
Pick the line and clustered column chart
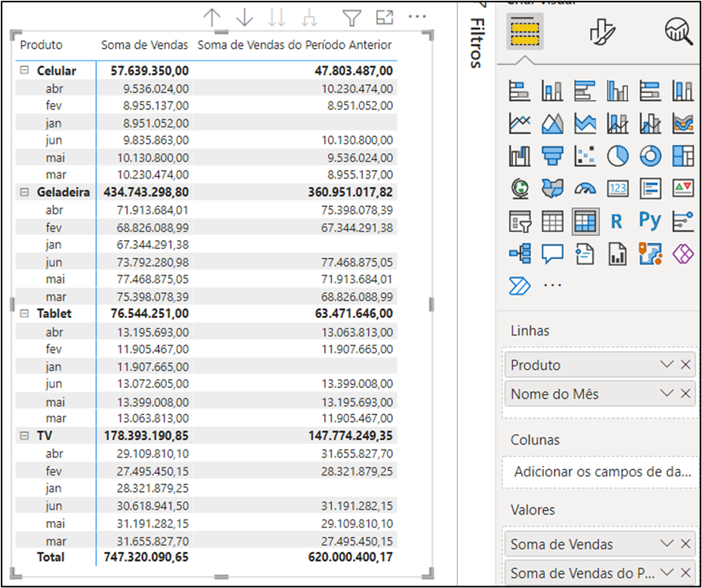pyautogui.click(x=650, y=123)
